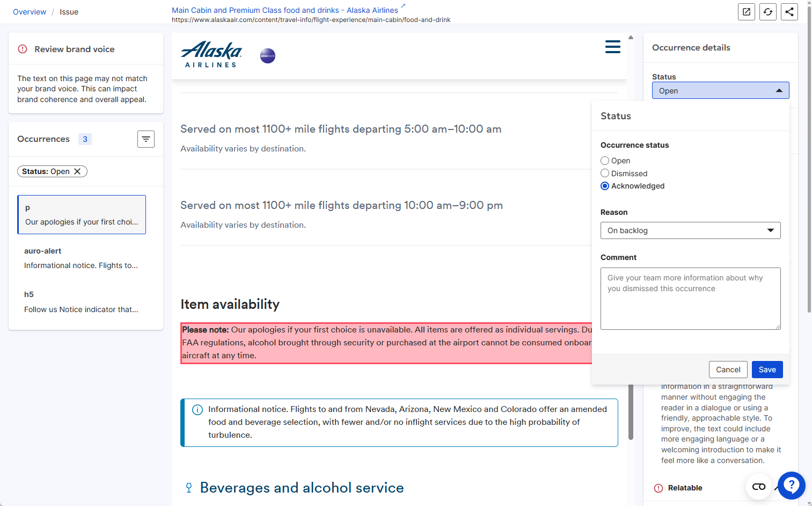Open the Reason On backlog dropdown
This screenshot has height=506, width=812.
(x=691, y=230)
